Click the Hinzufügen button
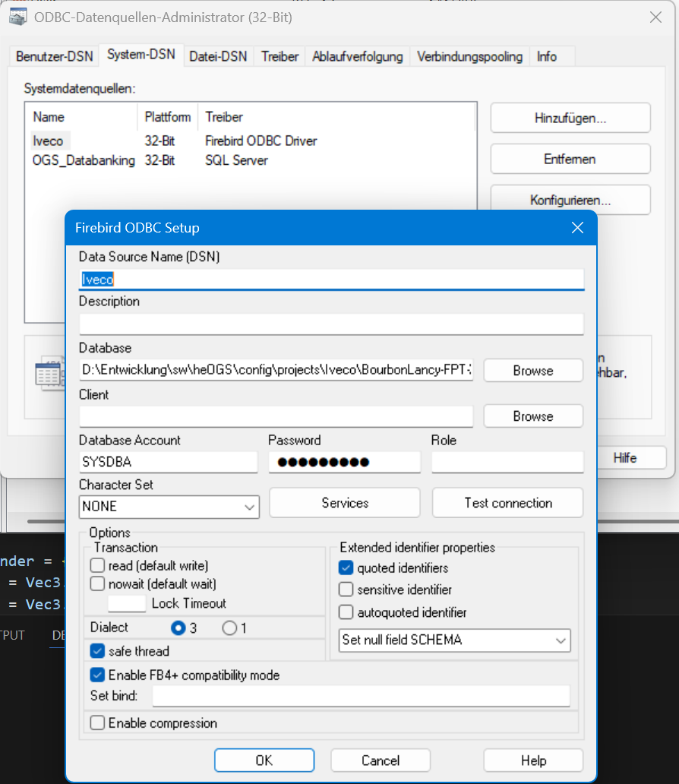679x784 pixels. (570, 118)
